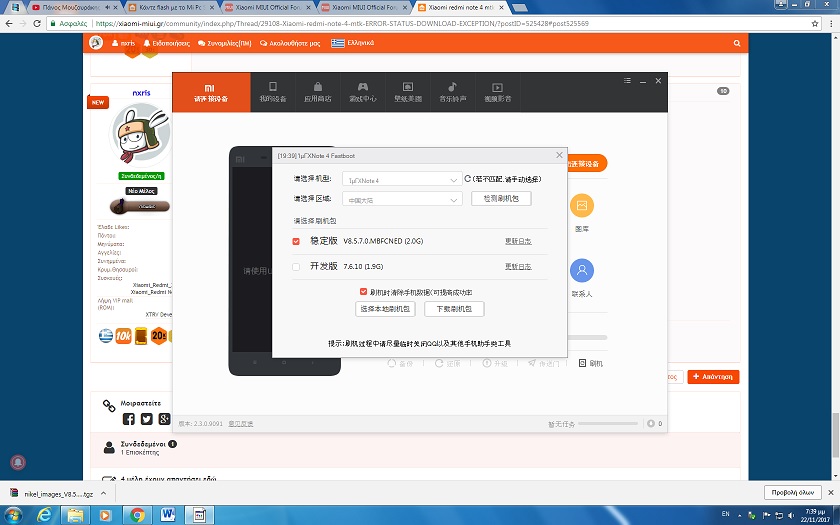Click the Flash ROM icon at bottom
The image size is (840, 525).
click(588, 364)
